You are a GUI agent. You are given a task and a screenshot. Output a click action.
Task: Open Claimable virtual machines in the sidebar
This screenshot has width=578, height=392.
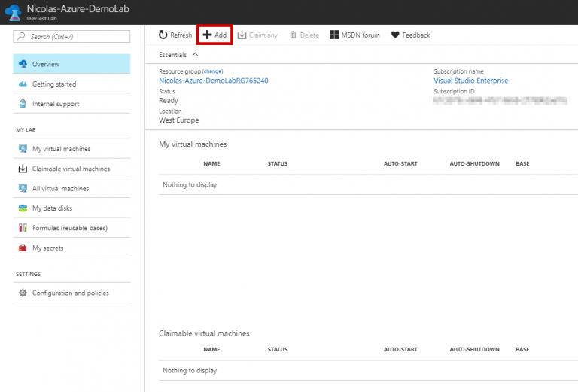coord(71,169)
